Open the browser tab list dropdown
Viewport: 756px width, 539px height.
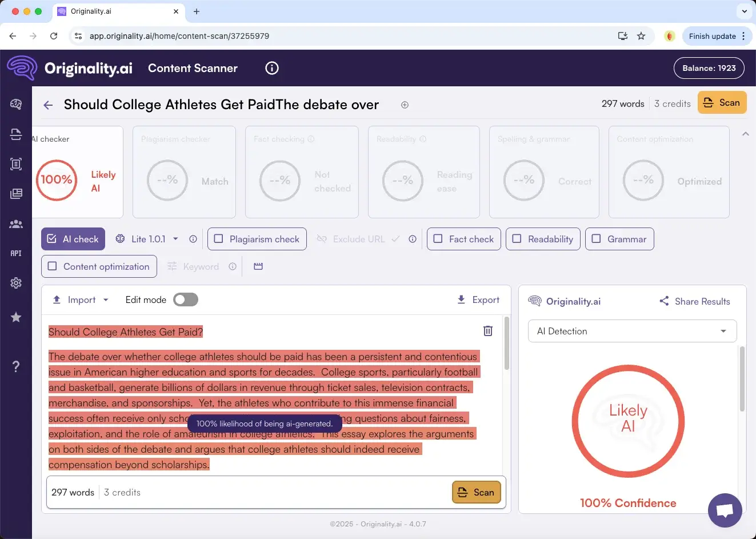click(744, 11)
